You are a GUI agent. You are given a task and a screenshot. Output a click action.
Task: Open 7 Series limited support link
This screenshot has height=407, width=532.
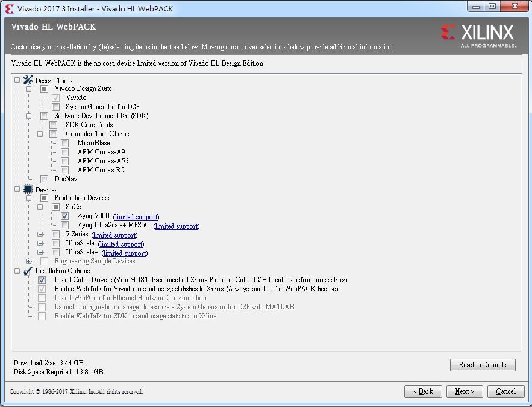[114, 235]
